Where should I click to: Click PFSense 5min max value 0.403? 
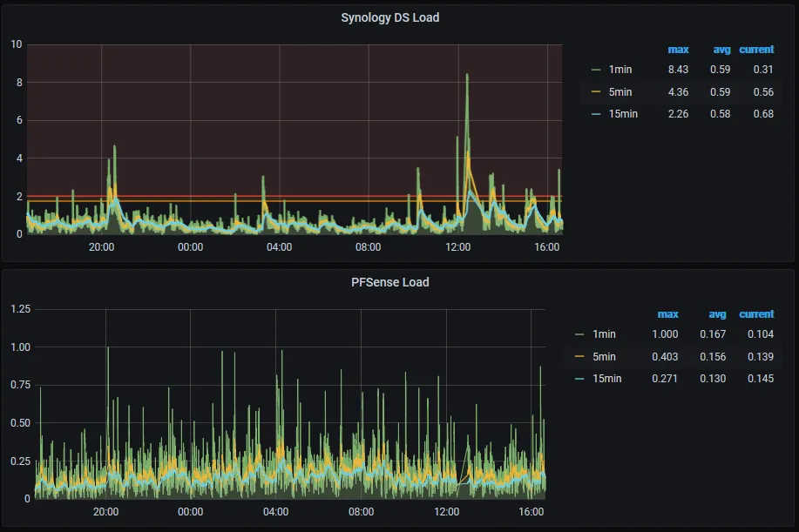pyautogui.click(x=665, y=356)
